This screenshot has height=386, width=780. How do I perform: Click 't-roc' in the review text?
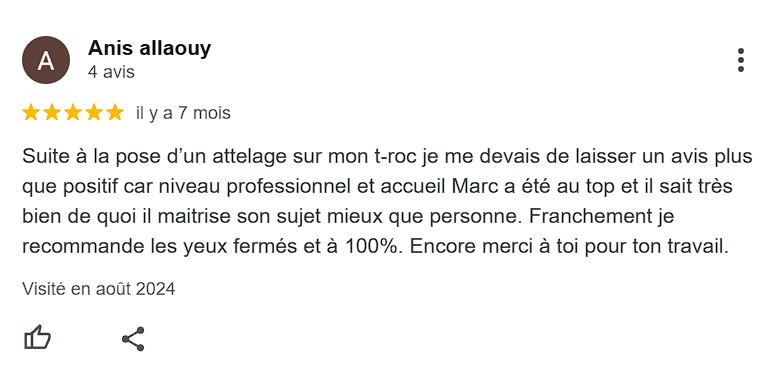(x=394, y=157)
